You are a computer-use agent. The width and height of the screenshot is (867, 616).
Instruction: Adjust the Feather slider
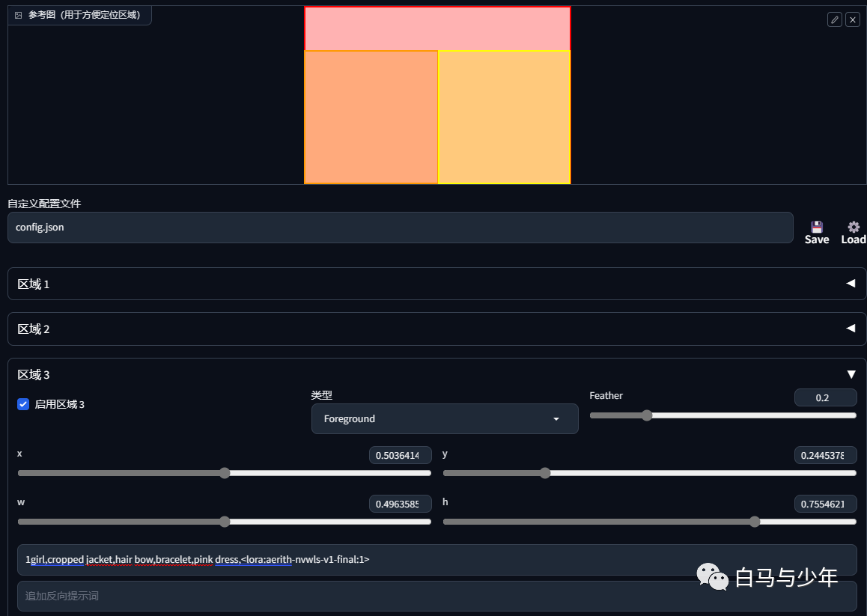[x=646, y=415]
